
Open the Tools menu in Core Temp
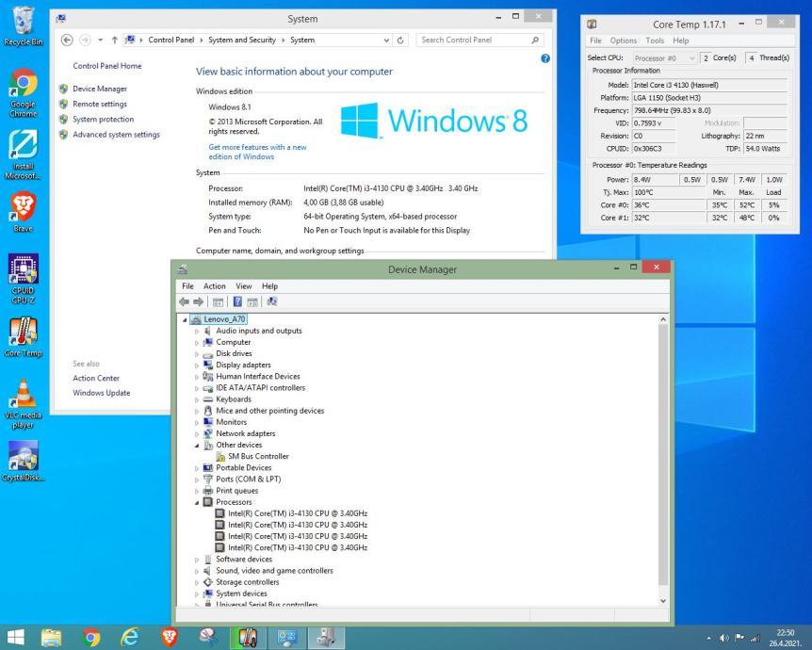coord(655,41)
